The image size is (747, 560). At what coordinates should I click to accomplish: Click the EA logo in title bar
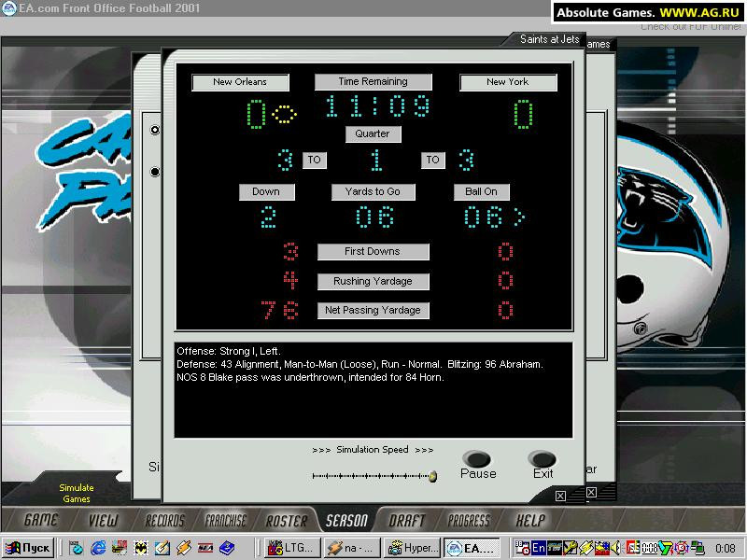pos(9,8)
